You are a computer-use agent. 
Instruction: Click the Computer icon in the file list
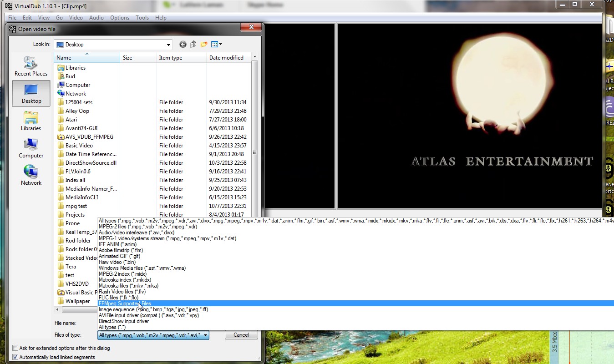point(61,85)
